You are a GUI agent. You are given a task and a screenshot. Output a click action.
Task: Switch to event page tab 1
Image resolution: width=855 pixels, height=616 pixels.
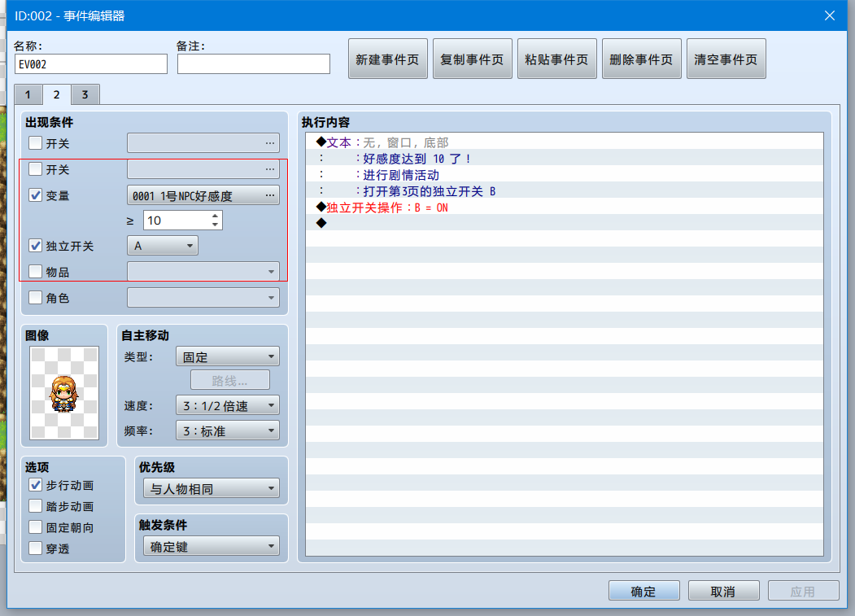[28, 94]
